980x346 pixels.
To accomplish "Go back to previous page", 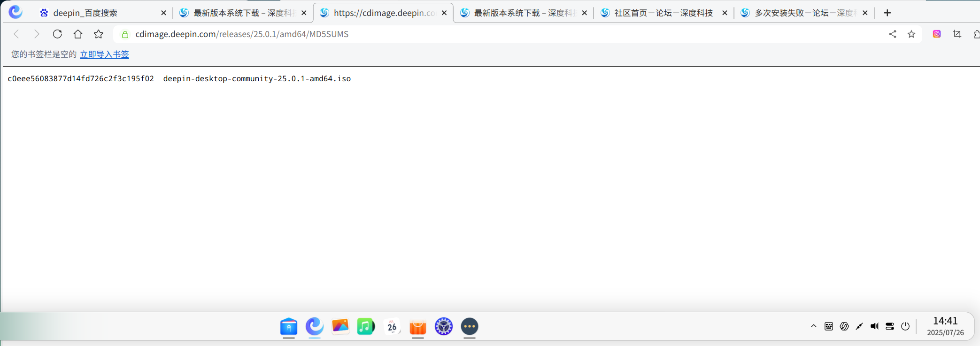I will [16, 34].
